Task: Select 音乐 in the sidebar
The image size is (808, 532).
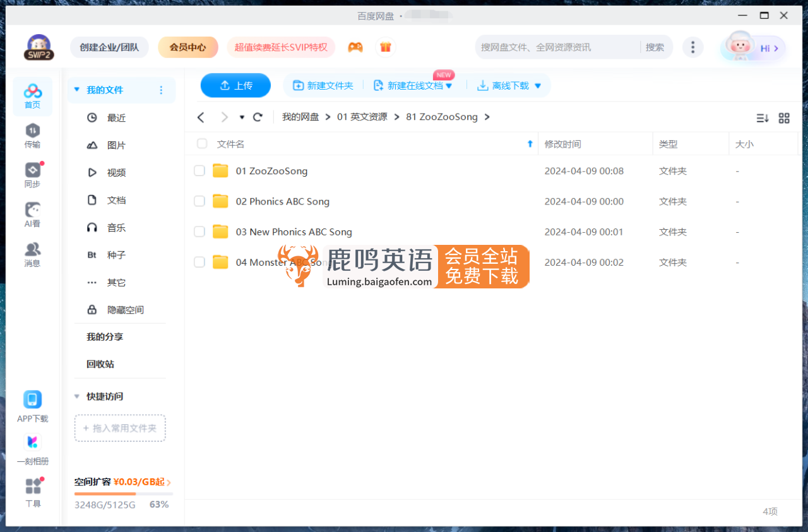Action: point(117,228)
